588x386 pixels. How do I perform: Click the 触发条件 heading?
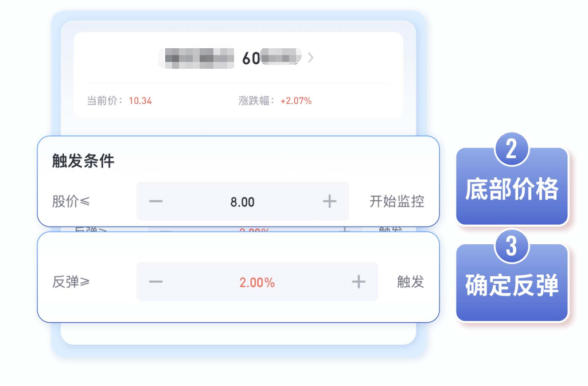(83, 161)
